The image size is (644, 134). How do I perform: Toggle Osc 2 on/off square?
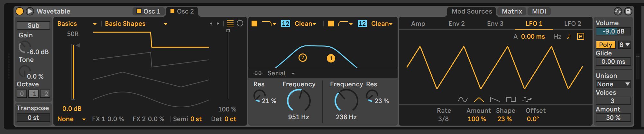(x=172, y=11)
